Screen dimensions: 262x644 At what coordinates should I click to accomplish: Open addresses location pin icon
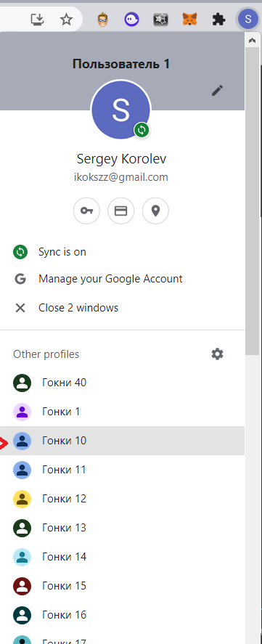point(155,211)
